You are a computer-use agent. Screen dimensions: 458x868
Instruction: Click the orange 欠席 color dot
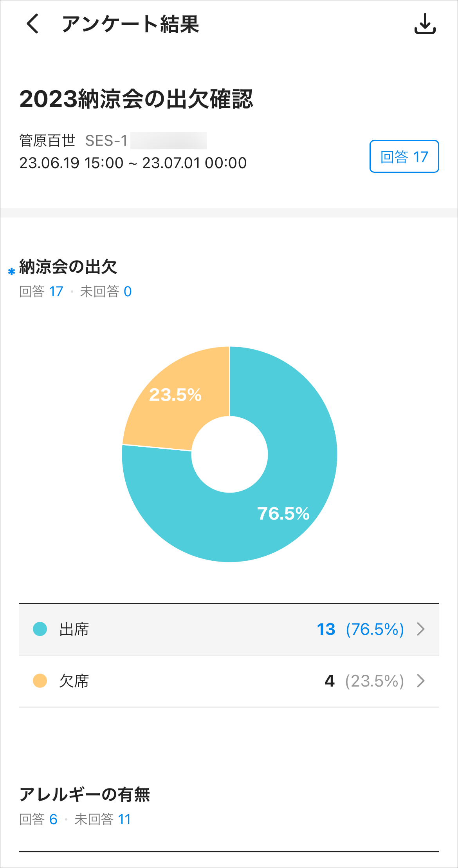(x=40, y=681)
